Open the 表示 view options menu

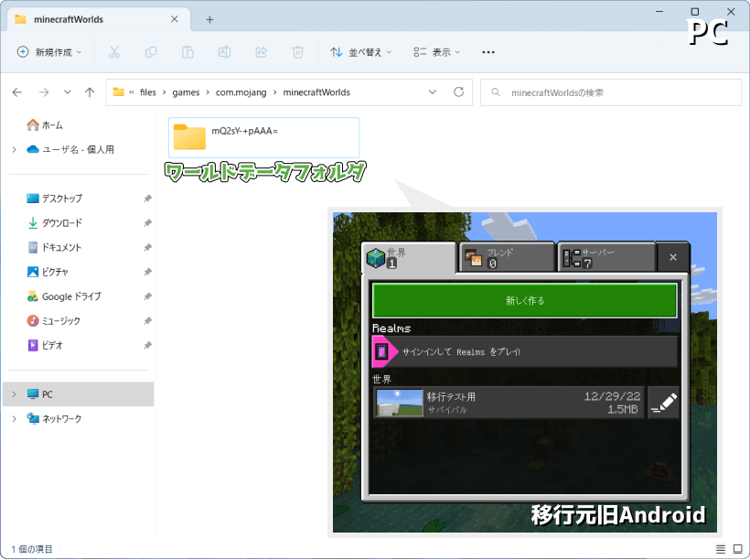pyautogui.click(x=436, y=52)
